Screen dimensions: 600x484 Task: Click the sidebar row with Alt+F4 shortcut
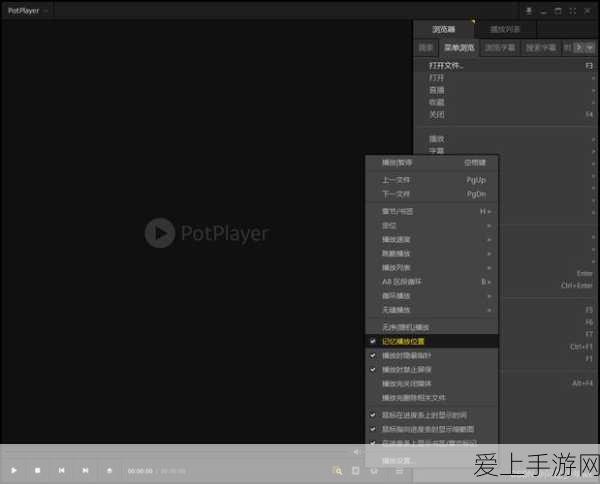547,383
